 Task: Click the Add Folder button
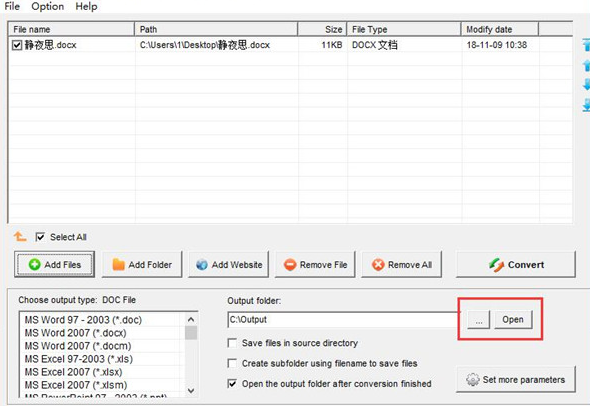[x=142, y=265]
